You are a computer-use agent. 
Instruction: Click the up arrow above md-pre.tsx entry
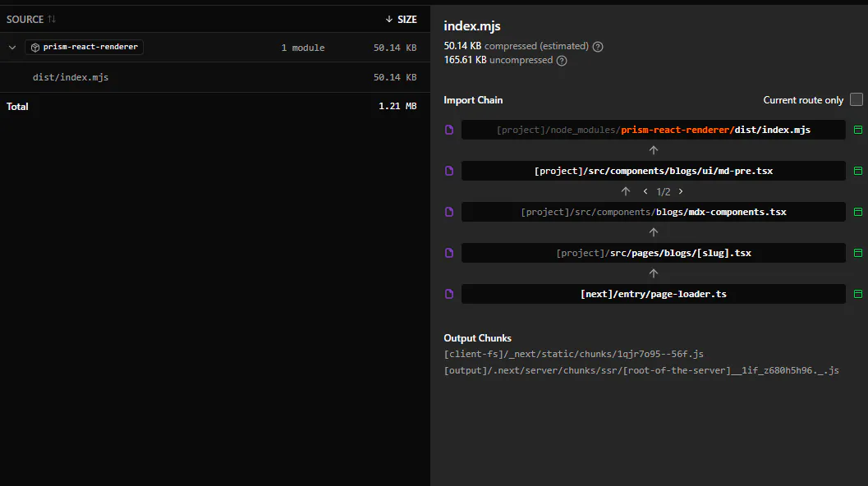click(654, 150)
